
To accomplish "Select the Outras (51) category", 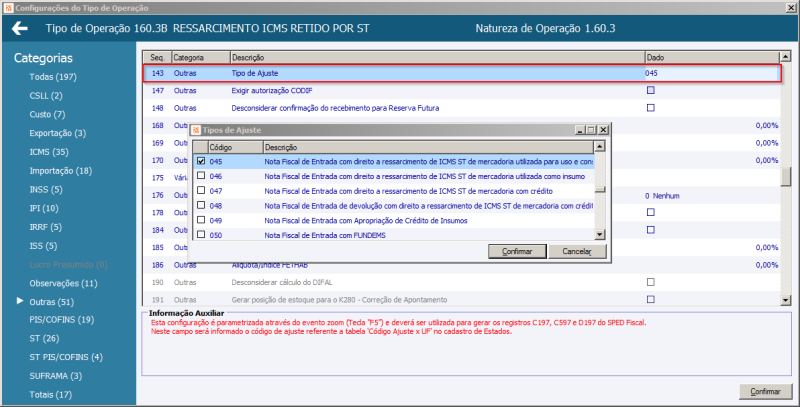I will coord(52,302).
